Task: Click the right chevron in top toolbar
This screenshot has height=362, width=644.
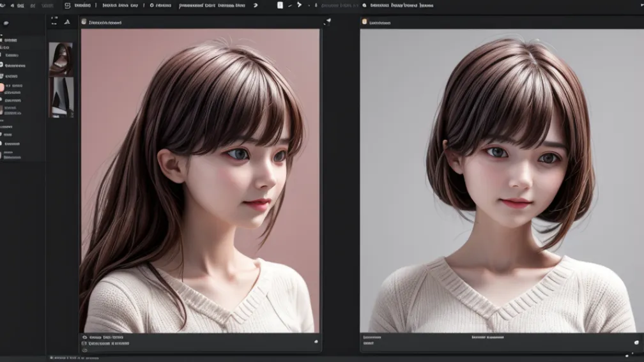Action: [256, 5]
